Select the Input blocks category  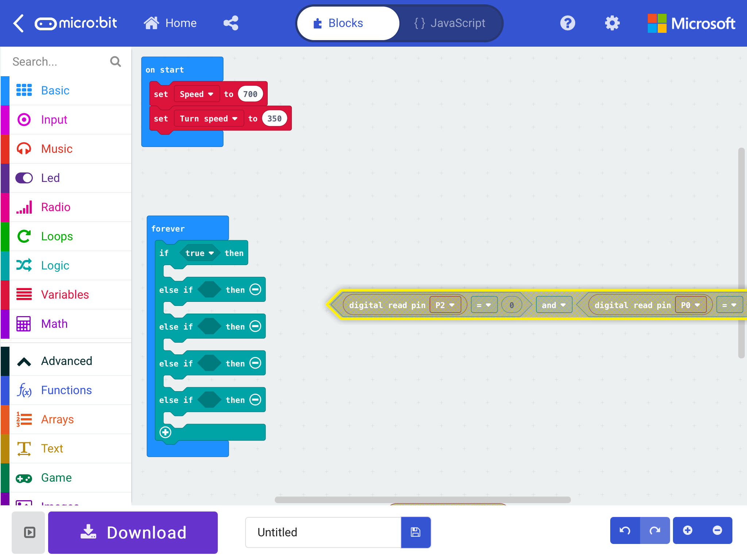coord(54,119)
